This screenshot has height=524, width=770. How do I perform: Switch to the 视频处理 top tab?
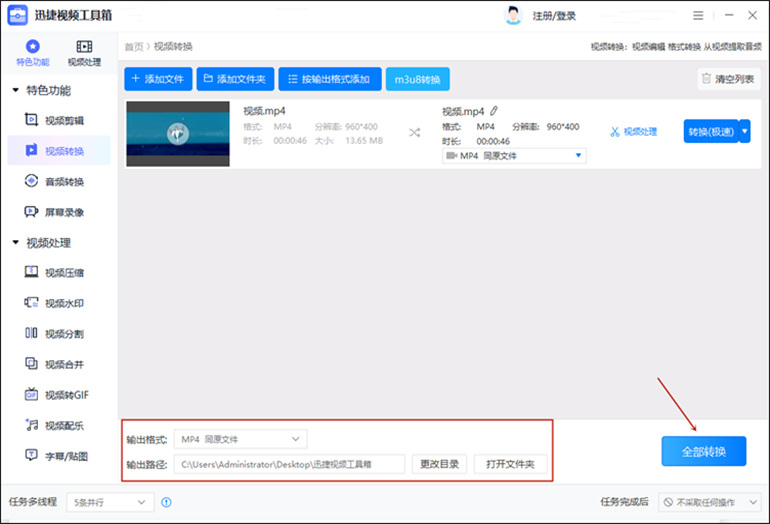tap(84, 53)
